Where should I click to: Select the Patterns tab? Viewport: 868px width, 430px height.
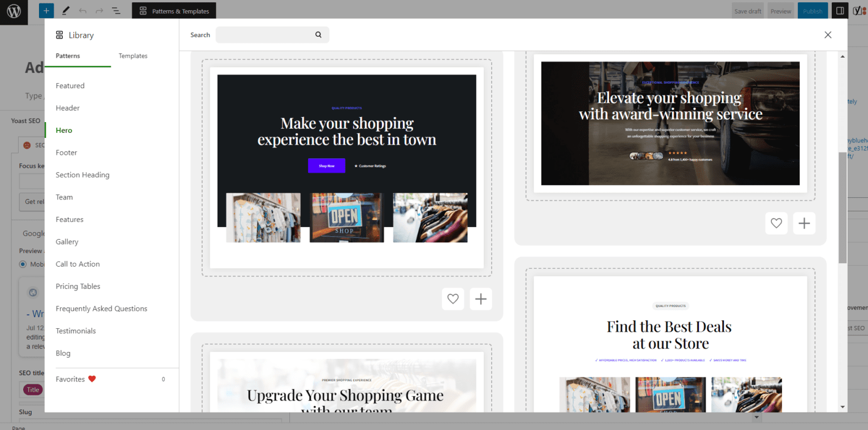pyautogui.click(x=67, y=56)
